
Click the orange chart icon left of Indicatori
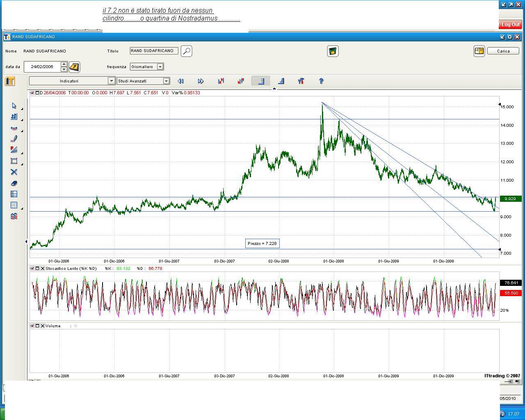[10, 81]
